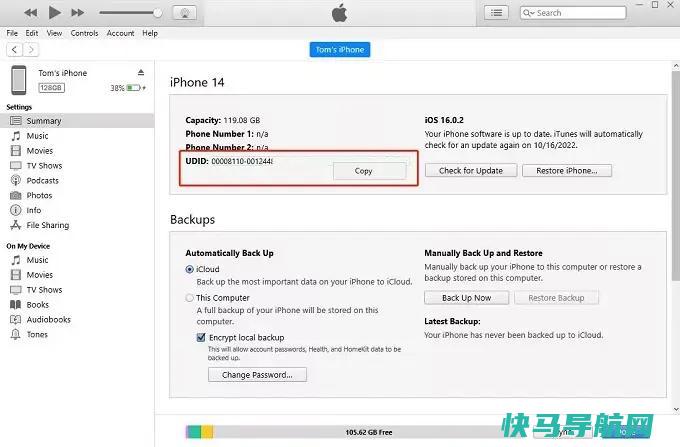Open the Controls menu

click(x=84, y=33)
